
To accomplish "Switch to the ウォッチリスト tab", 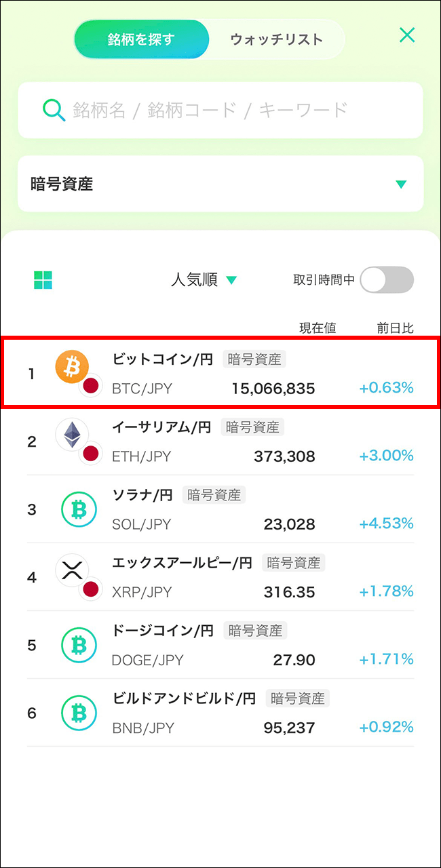I will [276, 39].
